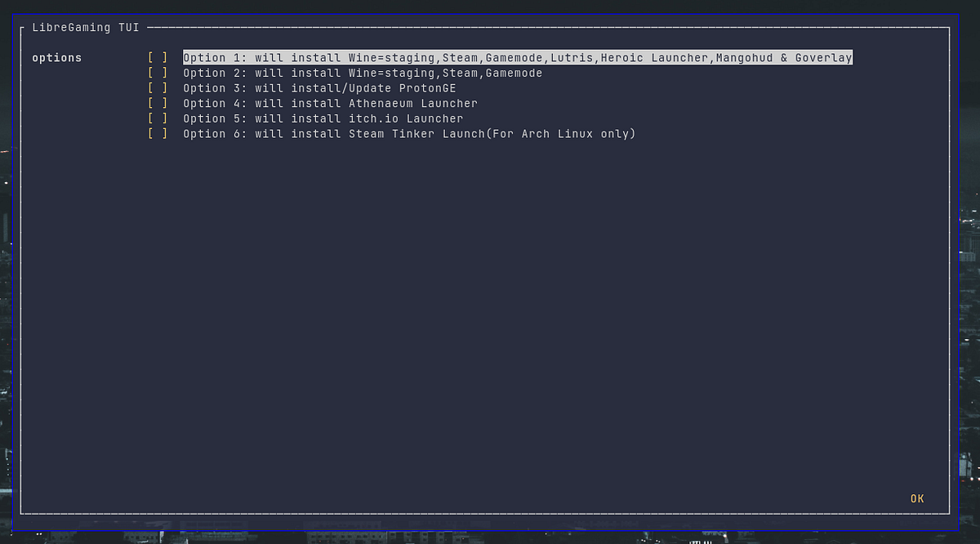This screenshot has width=980, height=544.
Task: Select text 'Option 6: will install Steam Tinker Launch'
Action: 334,133
